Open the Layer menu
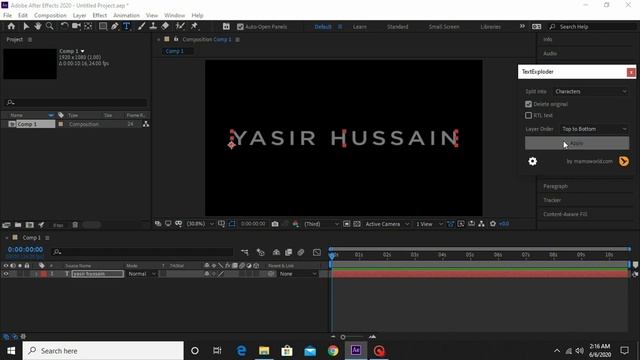 click(79, 15)
